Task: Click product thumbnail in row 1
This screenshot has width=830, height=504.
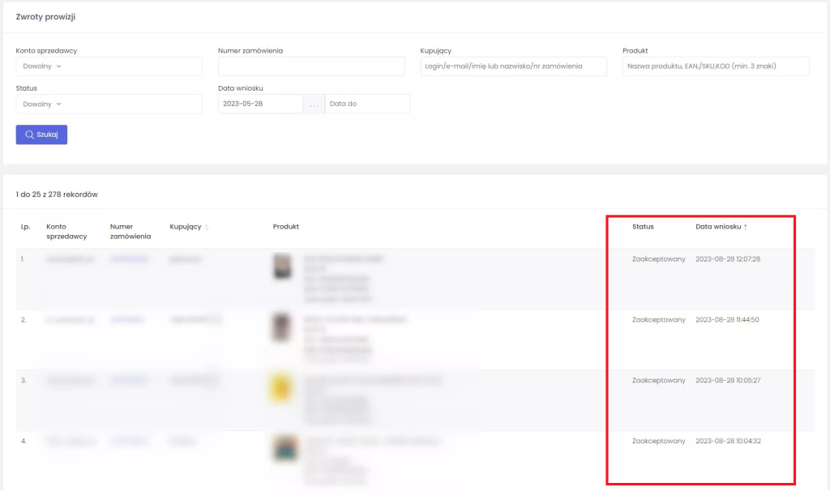Action: pyautogui.click(x=282, y=267)
